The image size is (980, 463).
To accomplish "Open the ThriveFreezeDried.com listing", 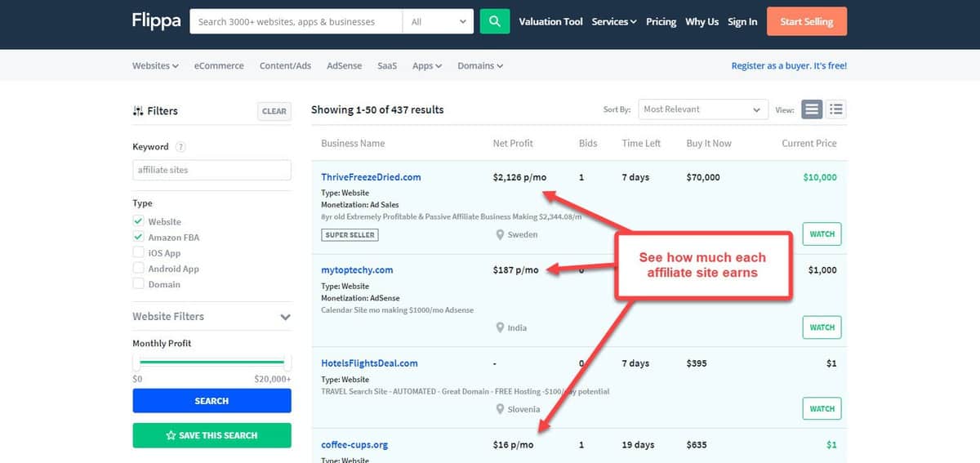I will pyautogui.click(x=371, y=177).
